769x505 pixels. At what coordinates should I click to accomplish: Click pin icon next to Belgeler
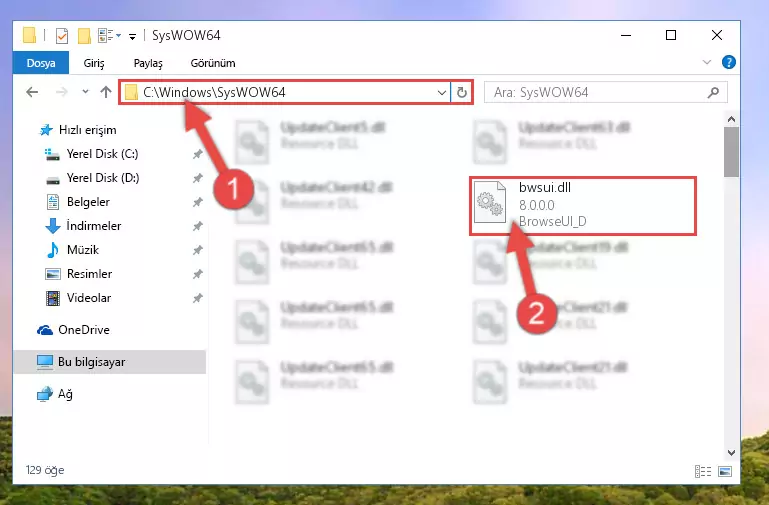point(197,202)
